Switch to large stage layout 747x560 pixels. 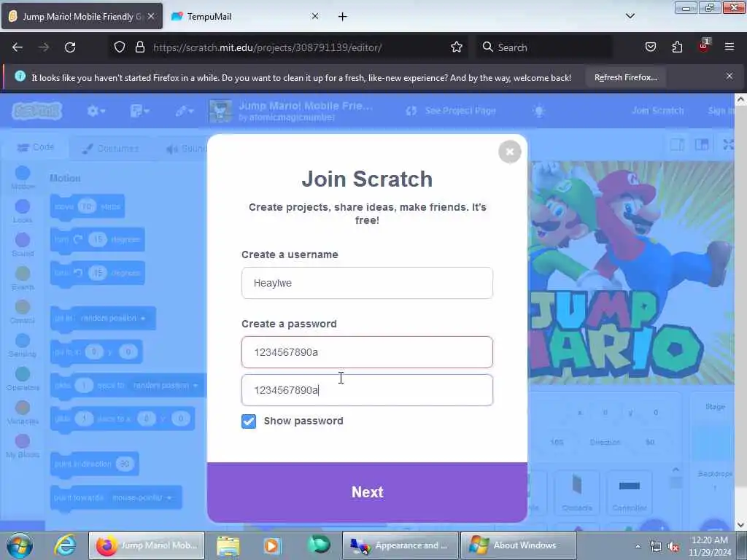pyautogui.click(x=701, y=144)
